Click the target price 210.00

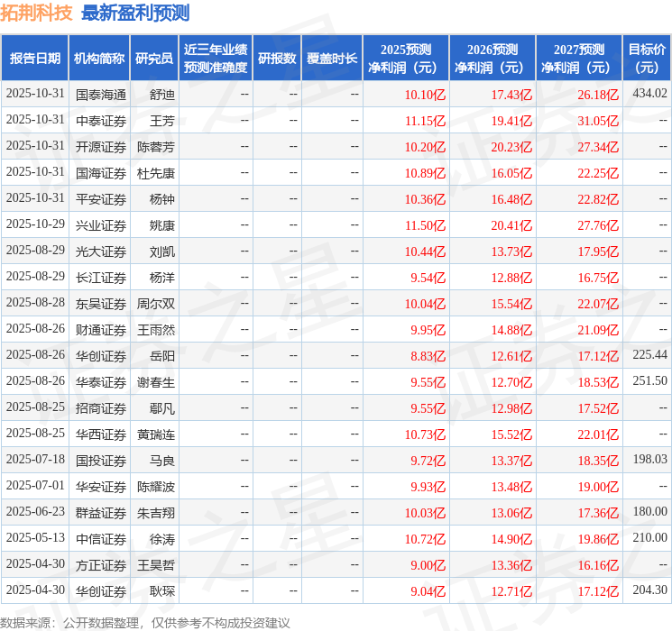point(649,537)
